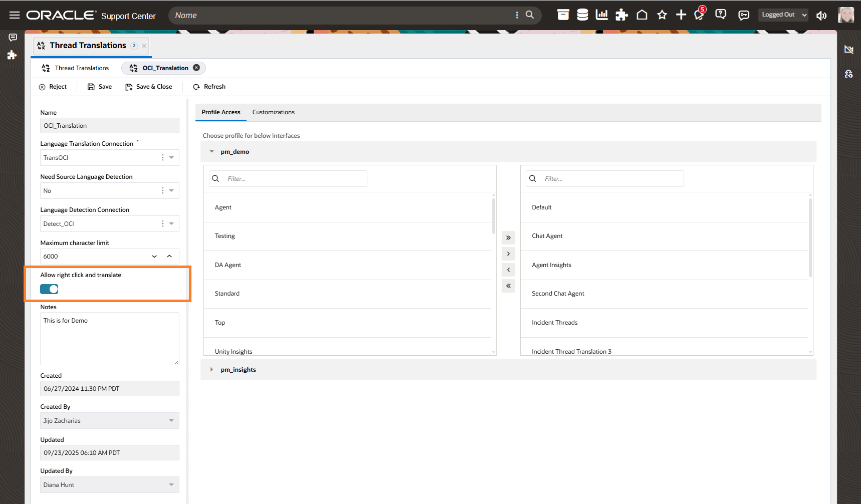Viewport: 861px width, 504px height.
Task: Click the plus create icon in header
Action: [681, 15]
